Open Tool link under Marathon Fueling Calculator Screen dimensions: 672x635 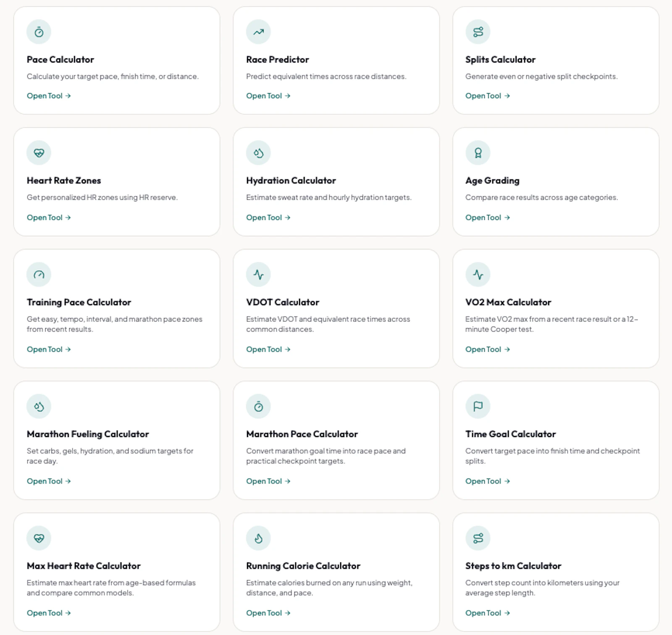tap(49, 481)
